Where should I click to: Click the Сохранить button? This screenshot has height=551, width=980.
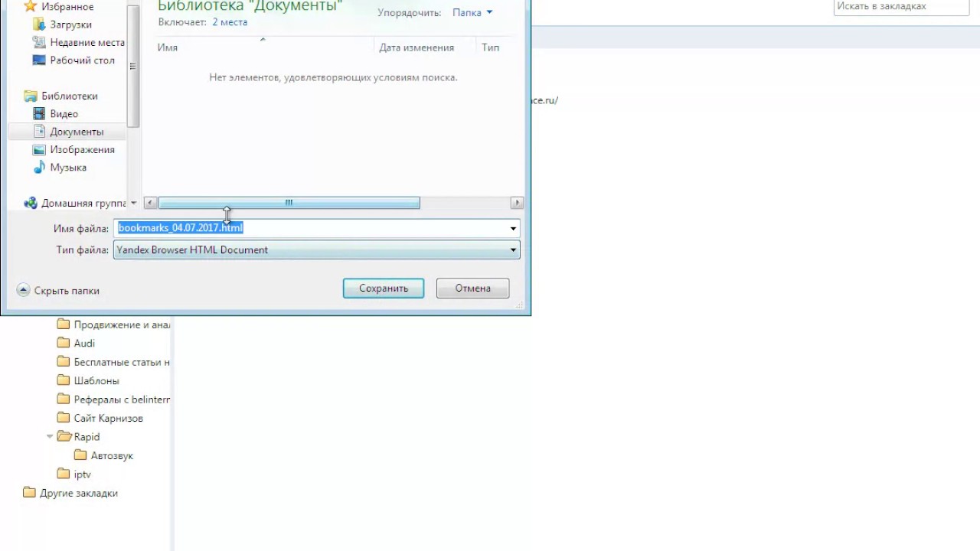pyautogui.click(x=384, y=289)
